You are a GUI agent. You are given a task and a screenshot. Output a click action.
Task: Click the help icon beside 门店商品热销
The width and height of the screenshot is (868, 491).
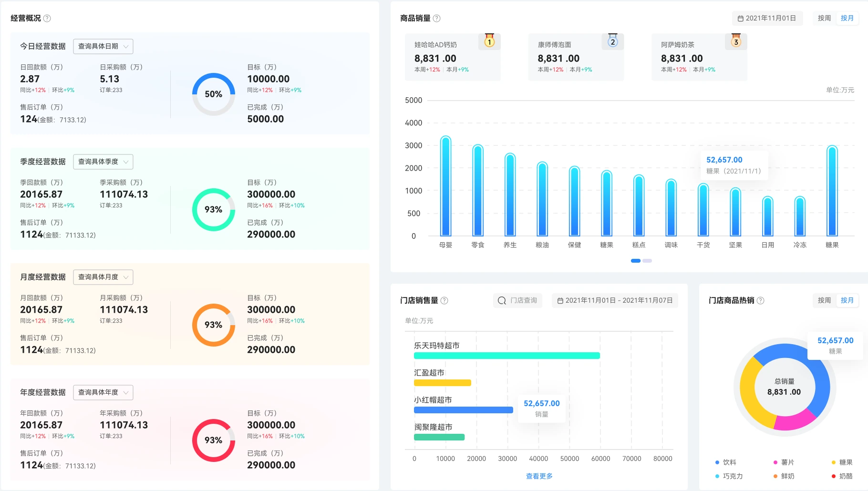click(x=761, y=300)
